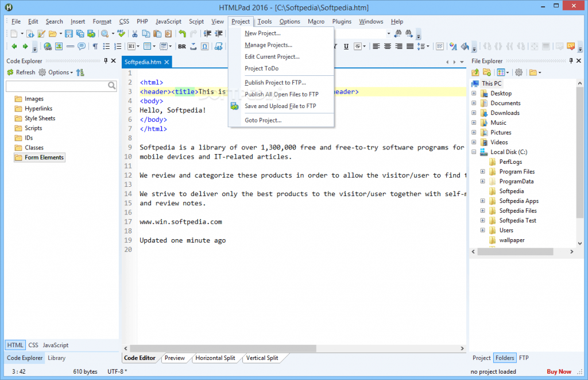Pin the Code Explorer panel
Screen dimensions: 588x380
[106, 61]
